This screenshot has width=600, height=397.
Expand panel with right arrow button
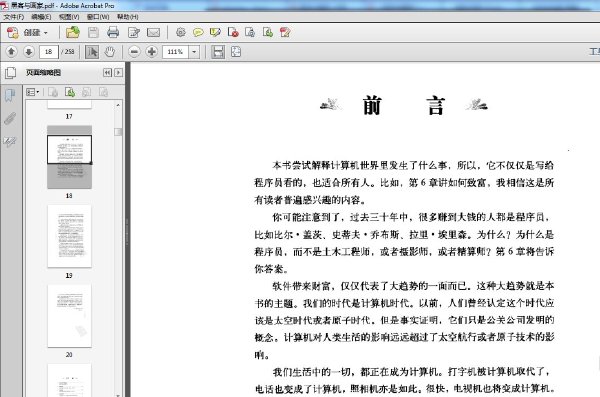119,73
